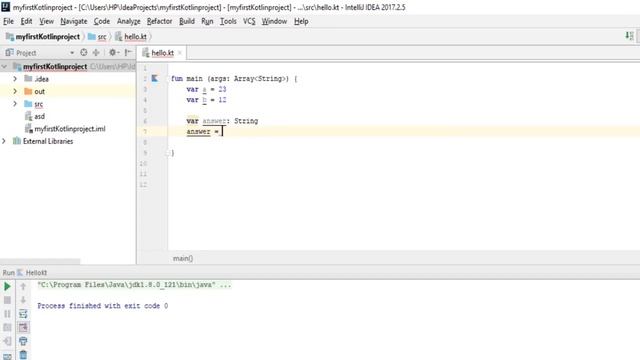This screenshot has height=360, width=640.
Task: Select the out folder row
Action: (68, 91)
